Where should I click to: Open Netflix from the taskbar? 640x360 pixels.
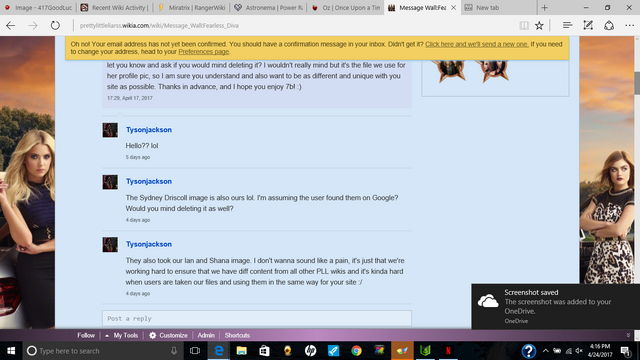pos(448,351)
